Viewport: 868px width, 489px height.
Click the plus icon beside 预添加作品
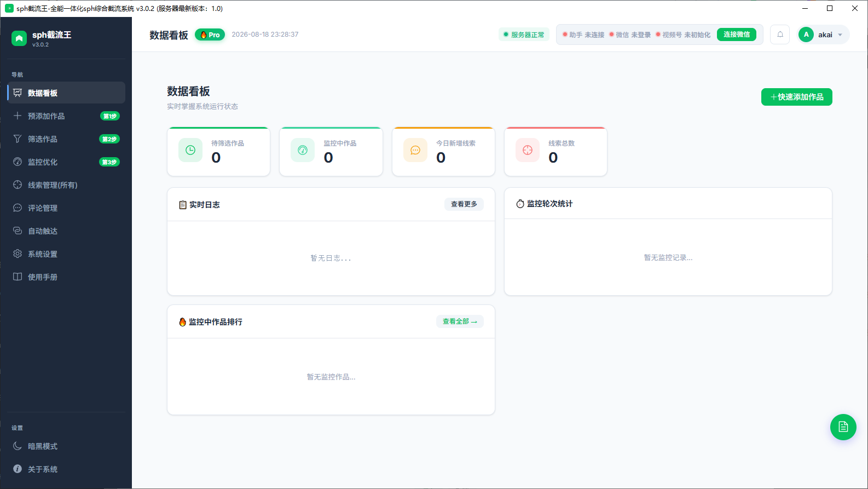coord(18,116)
